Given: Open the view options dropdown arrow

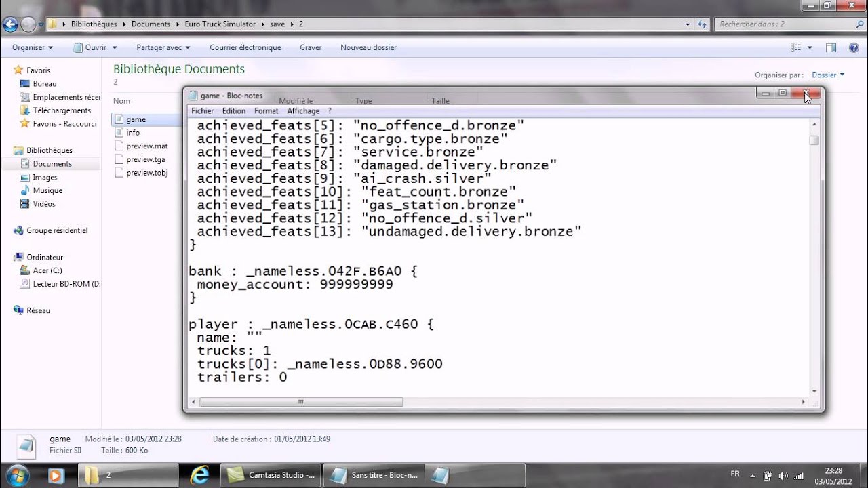Looking at the screenshot, I should click(810, 47).
